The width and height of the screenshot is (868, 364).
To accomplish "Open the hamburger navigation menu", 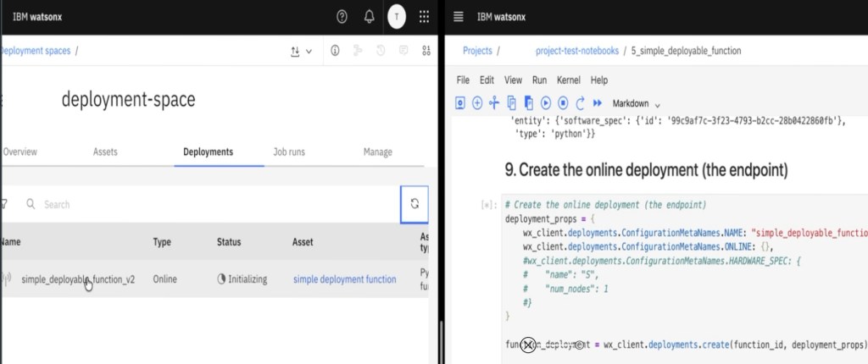I will click(x=459, y=16).
